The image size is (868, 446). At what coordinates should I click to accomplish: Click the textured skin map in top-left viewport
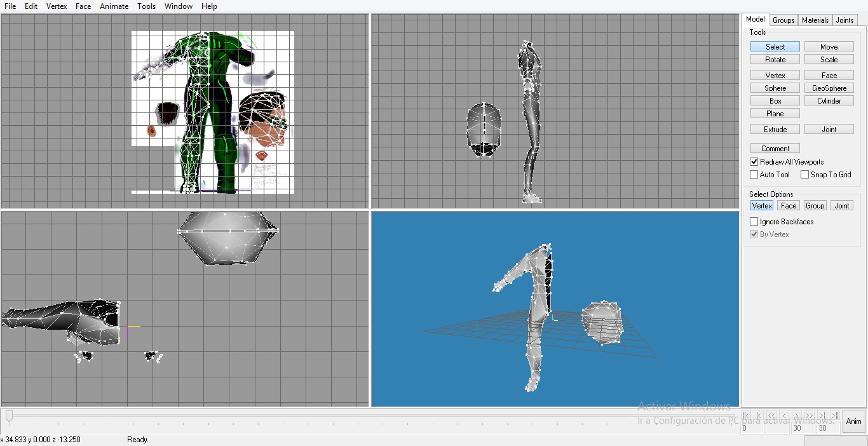pyautogui.click(x=213, y=112)
